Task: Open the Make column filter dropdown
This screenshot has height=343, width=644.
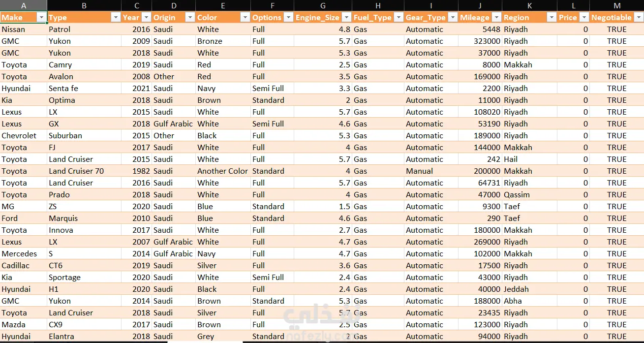Action: (x=42, y=17)
